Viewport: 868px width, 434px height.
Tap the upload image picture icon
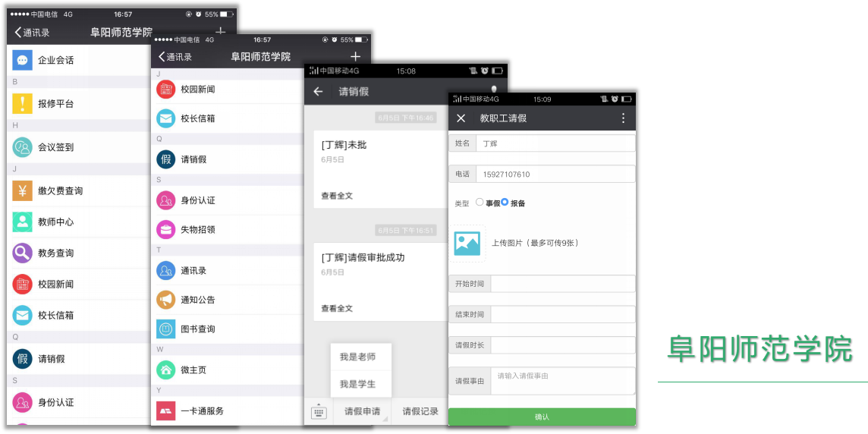coord(467,243)
